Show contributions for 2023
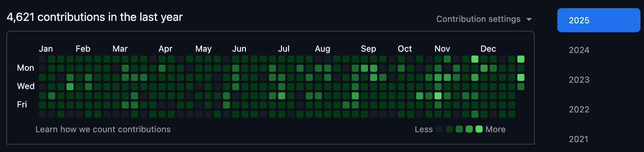The height and width of the screenshot is (152, 644). [579, 80]
